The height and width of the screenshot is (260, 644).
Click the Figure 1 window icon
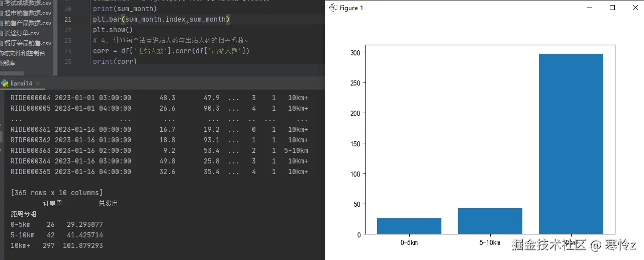pyautogui.click(x=333, y=8)
